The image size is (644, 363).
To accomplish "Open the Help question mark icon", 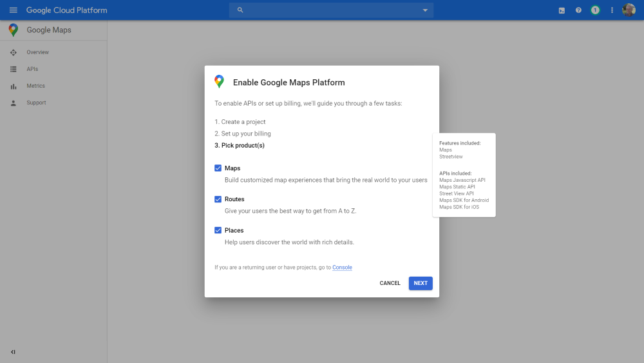I will (578, 10).
